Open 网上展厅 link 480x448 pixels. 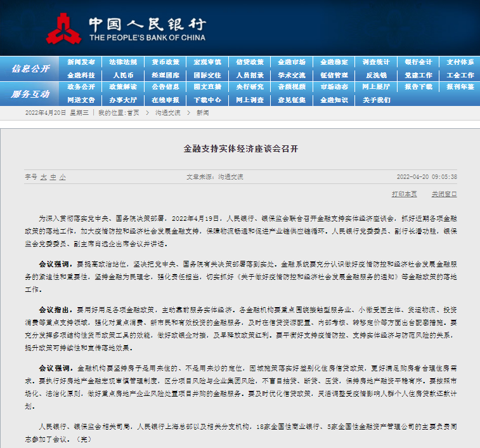coord(376,87)
